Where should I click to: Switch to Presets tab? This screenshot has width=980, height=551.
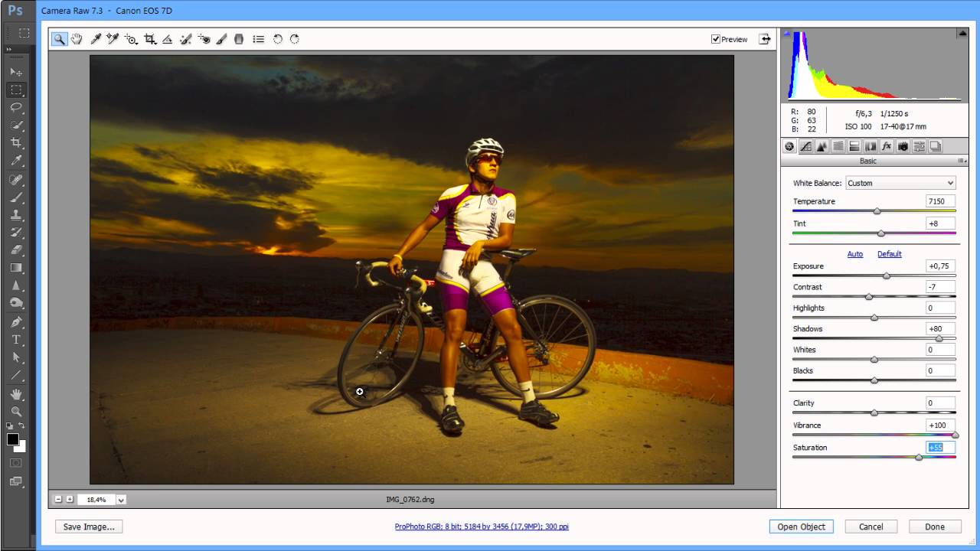click(x=920, y=146)
